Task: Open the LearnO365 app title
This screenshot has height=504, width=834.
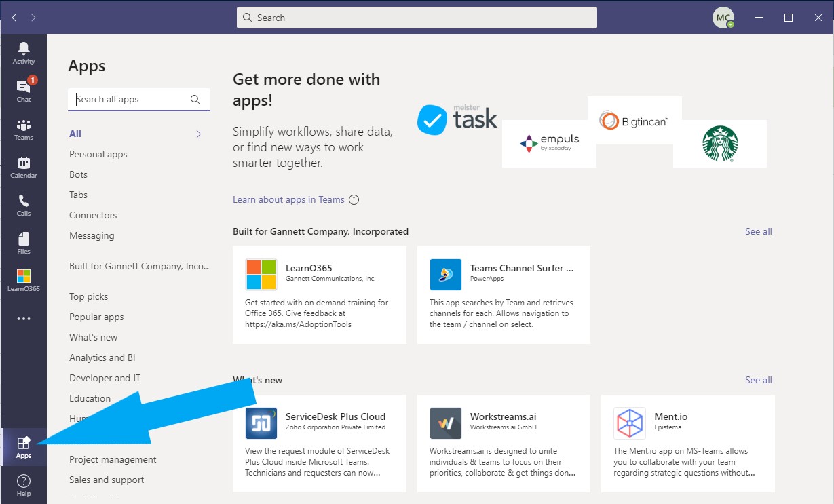Action: click(309, 268)
